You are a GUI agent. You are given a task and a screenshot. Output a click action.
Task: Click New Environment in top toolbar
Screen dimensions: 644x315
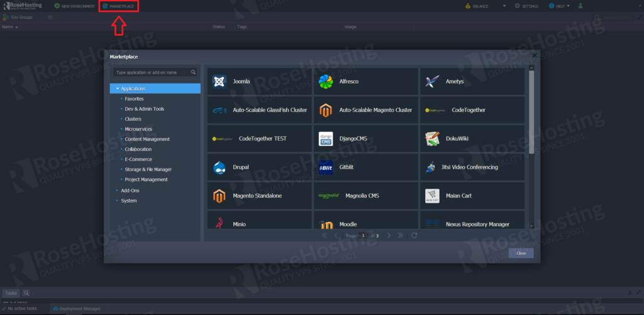pyautogui.click(x=75, y=6)
